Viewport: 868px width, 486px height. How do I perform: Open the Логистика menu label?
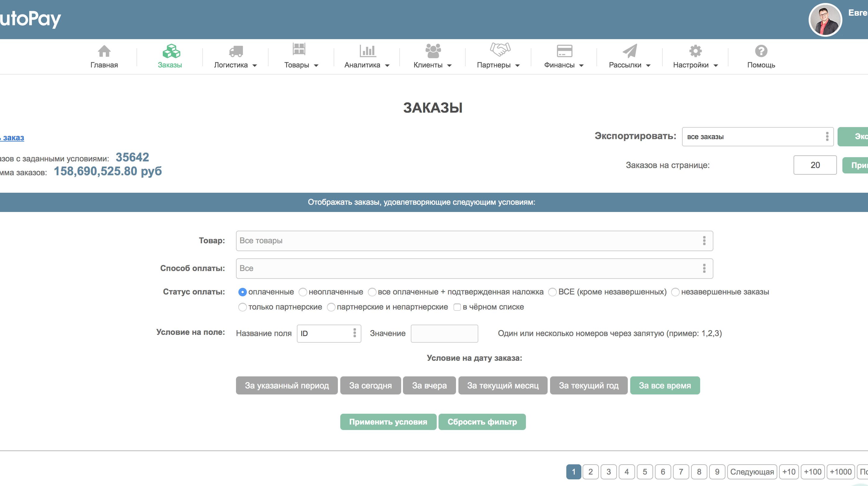[231, 65]
